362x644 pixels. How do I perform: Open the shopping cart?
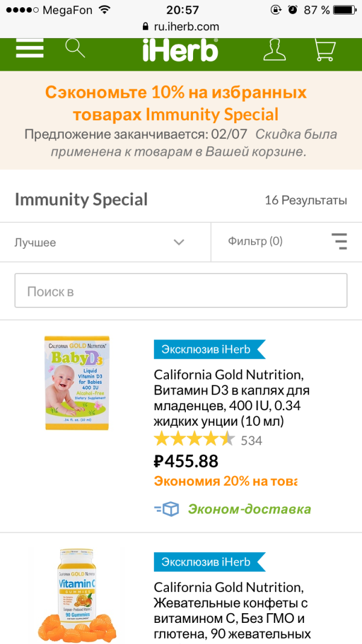325,50
